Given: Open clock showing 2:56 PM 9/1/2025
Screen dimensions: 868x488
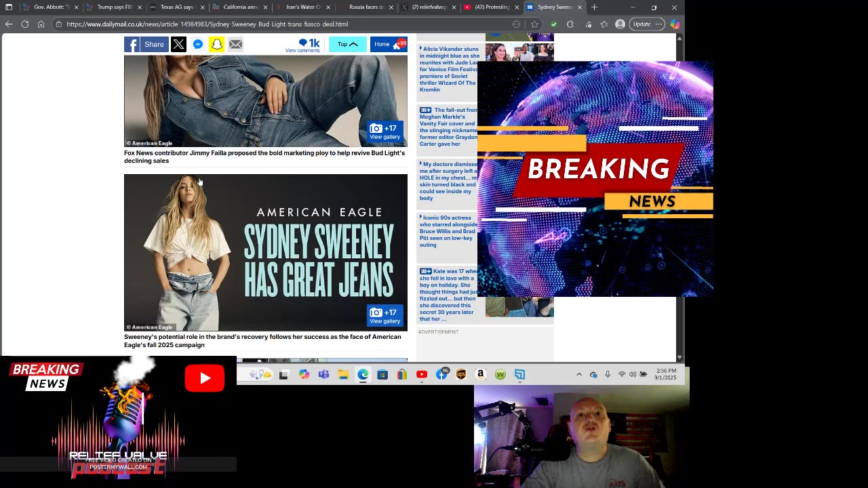Looking at the screenshot, I should 666,374.
